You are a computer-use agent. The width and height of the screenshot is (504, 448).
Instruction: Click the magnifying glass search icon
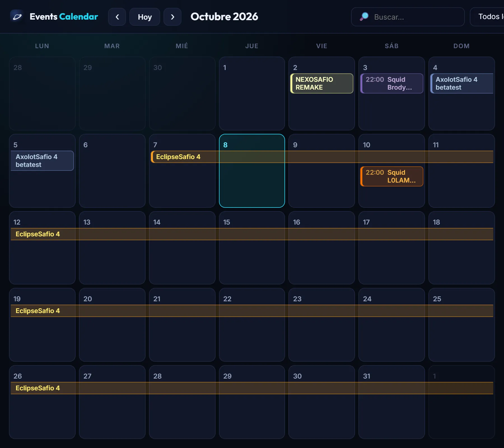pyautogui.click(x=364, y=17)
